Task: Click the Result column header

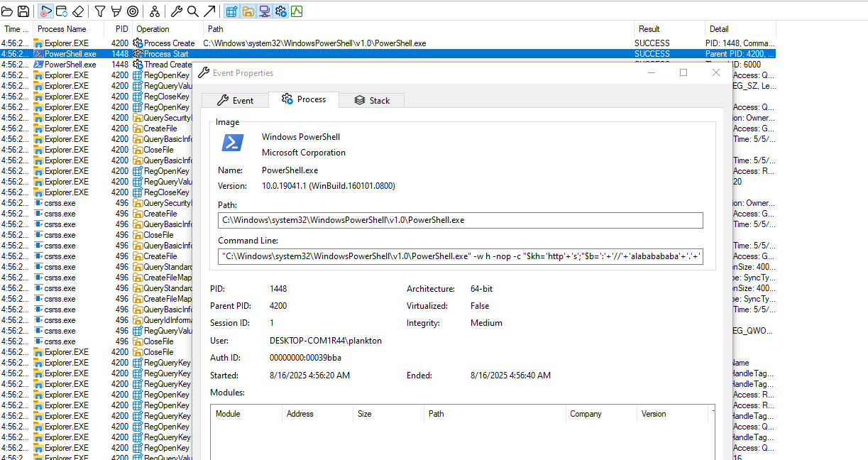Action: (x=669, y=29)
